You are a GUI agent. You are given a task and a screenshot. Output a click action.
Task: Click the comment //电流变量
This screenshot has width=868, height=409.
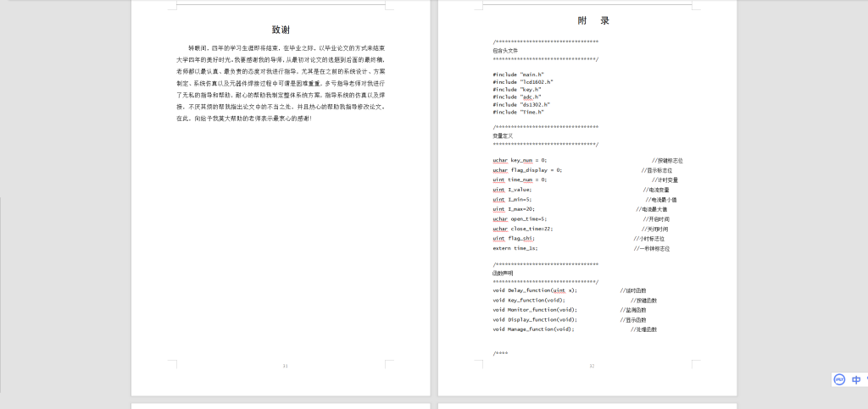[656, 191]
